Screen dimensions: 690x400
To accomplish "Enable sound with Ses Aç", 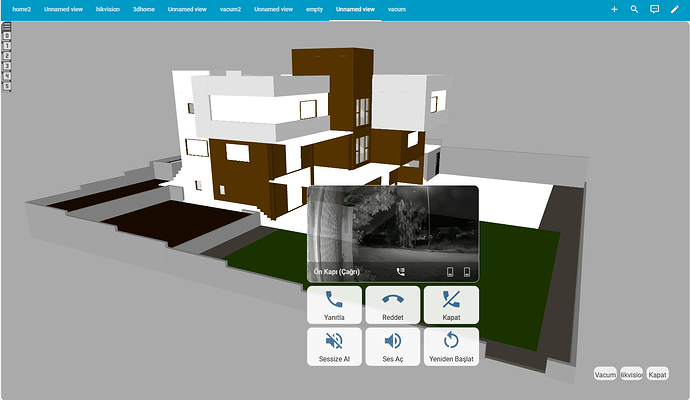I will pos(393,347).
